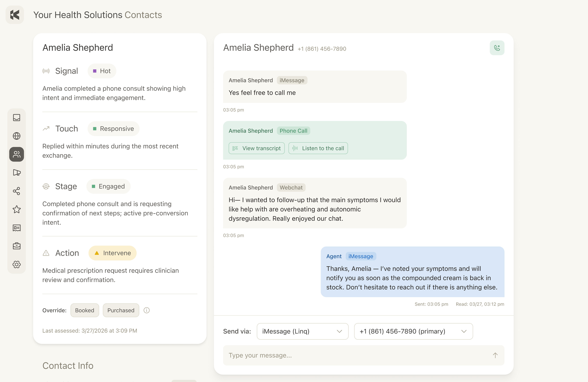Click the 'Read: 03/27, 03:12 pm' receipt
The height and width of the screenshot is (382, 588).
click(x=480, y=304)
